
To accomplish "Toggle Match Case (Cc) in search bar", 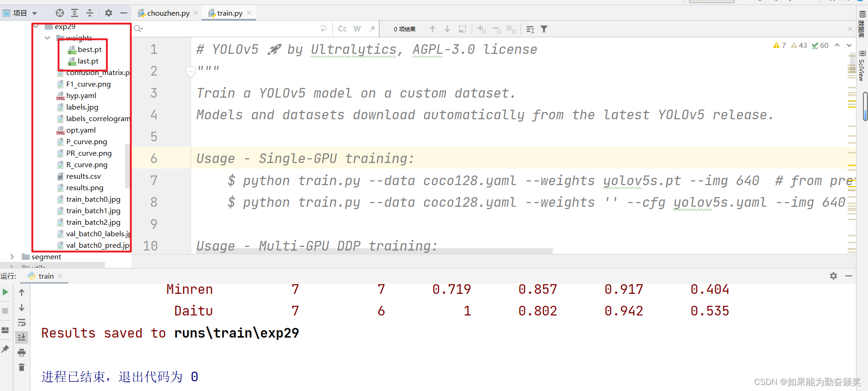I will [x=342, y=29].
